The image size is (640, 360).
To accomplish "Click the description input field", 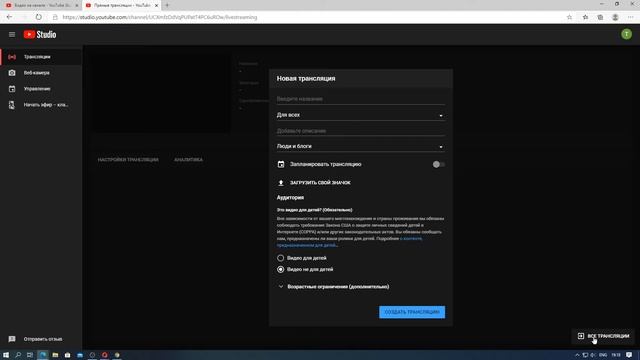I will (361, 131).
